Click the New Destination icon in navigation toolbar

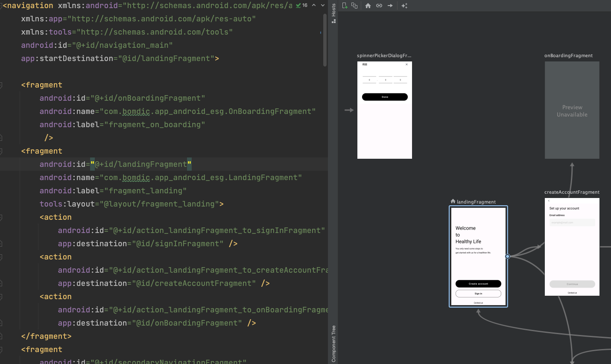[x=345, y=6]
